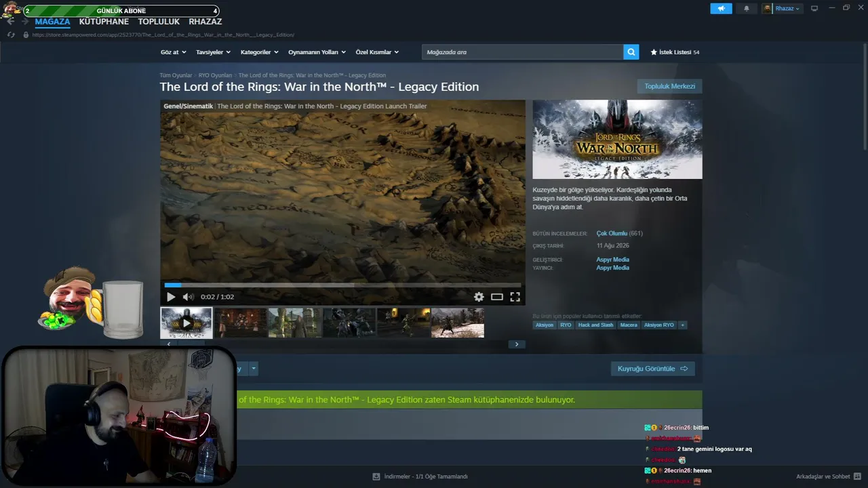The width and height of the screenshot is (868, 488).
Task: Open the İstek Listesi wishlist
Action: click(x=675, y=52)
